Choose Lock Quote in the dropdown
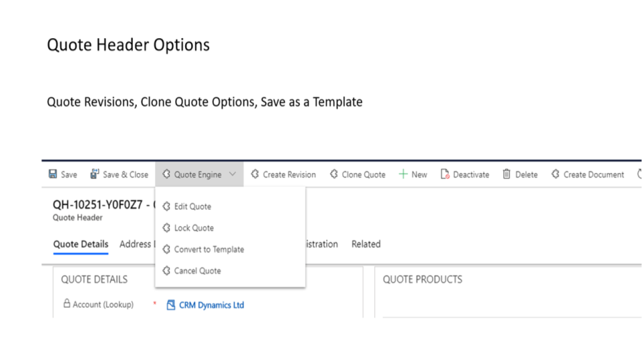 (194, 228)
